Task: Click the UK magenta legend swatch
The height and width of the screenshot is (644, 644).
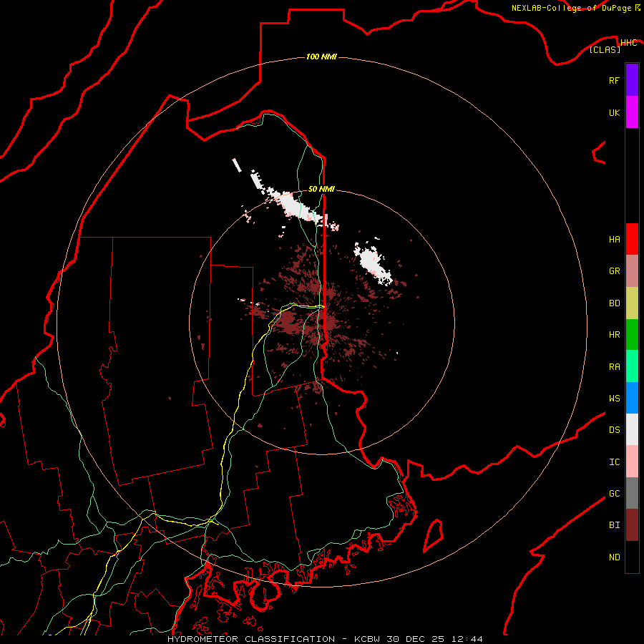Action: point(632,112)
